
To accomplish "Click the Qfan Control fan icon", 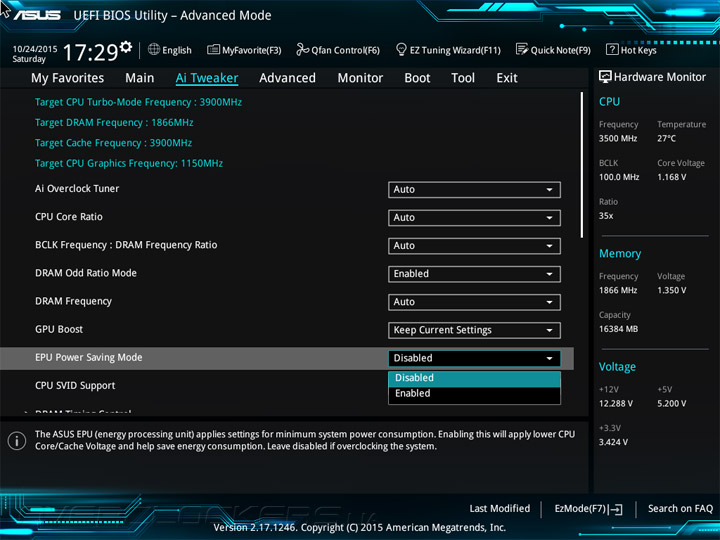I will click(x=302, y=50).
